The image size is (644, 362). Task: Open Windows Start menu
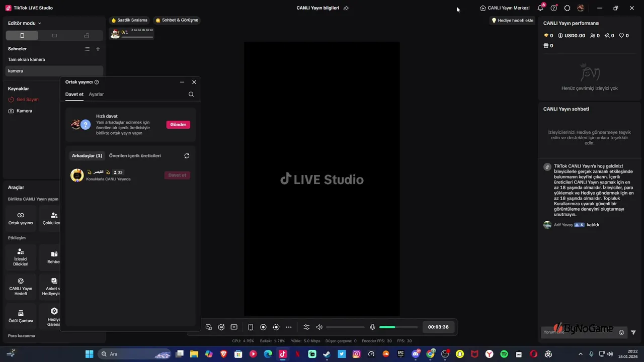point(89,354)
